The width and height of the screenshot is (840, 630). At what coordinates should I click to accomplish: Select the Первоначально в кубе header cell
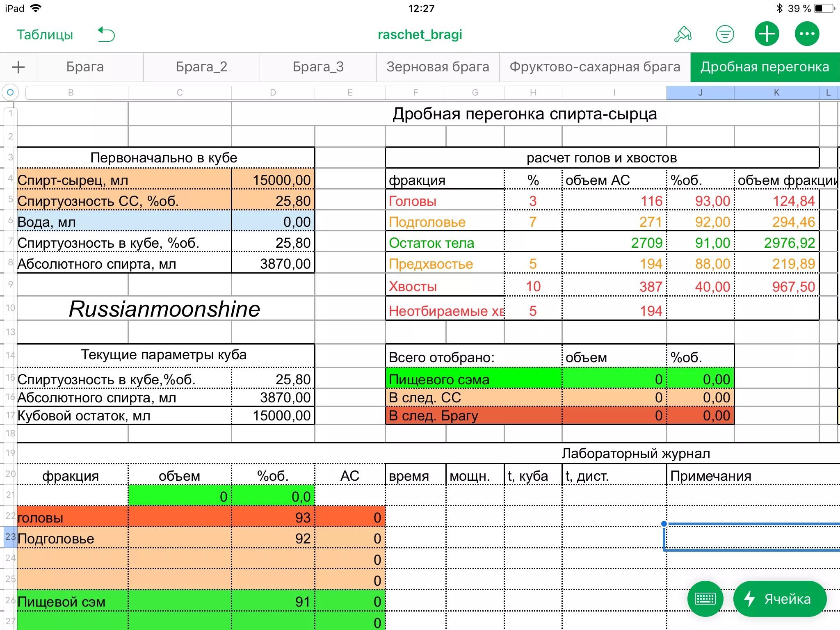click(x=165, y=157)
